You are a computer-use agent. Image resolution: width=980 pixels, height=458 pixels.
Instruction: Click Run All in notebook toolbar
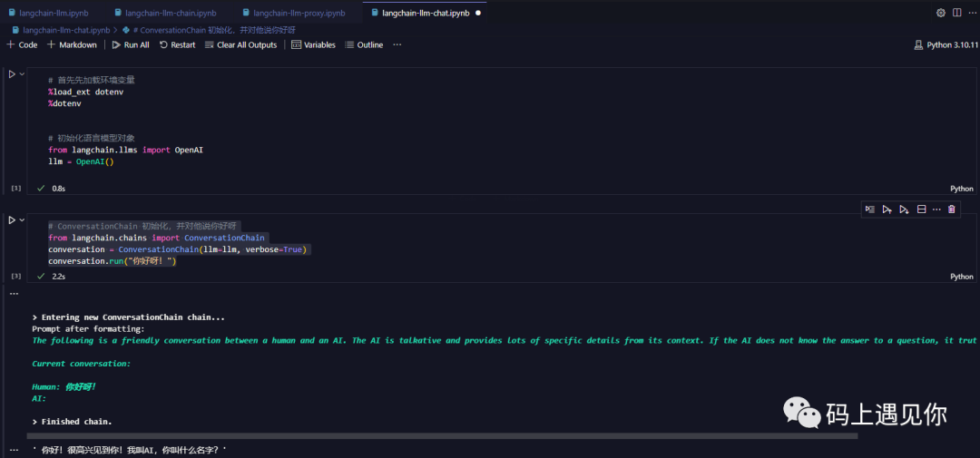click(131, 45)
